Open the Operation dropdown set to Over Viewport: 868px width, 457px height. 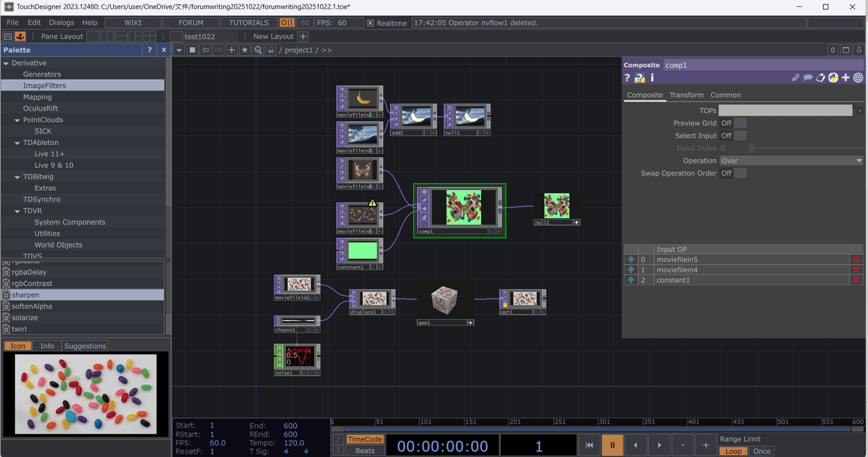click(x=791, y=161)
